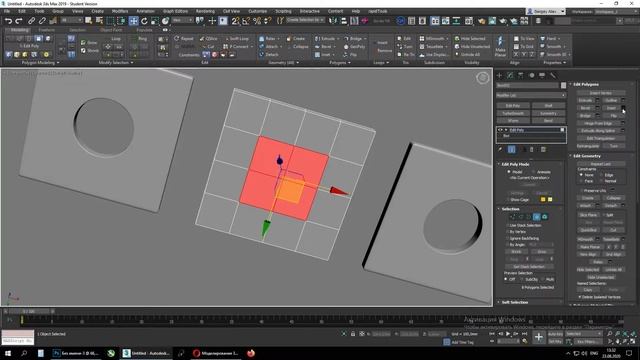
Task: Click the Redo arrow in main toolbar
Action: 19,21
